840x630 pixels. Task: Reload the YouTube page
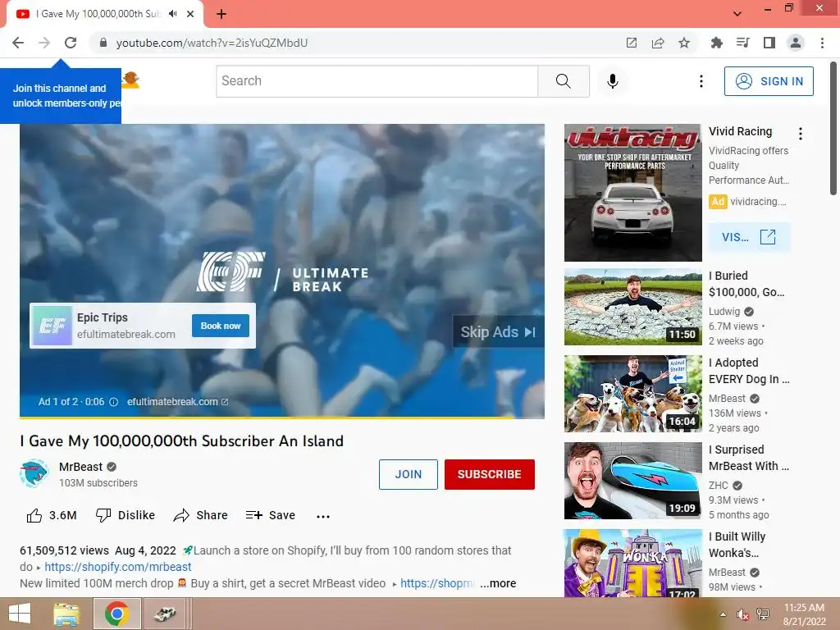(71, 43)
